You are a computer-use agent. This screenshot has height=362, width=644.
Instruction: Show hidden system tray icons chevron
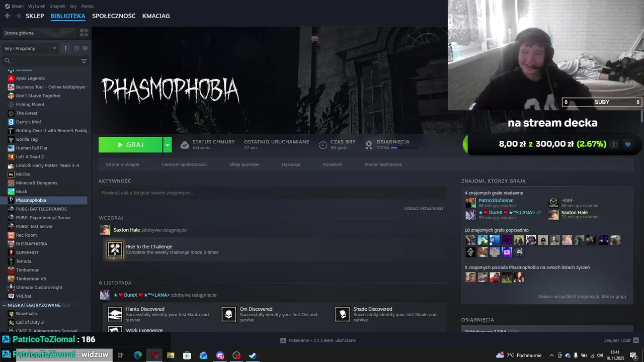(x=552, y=355)
